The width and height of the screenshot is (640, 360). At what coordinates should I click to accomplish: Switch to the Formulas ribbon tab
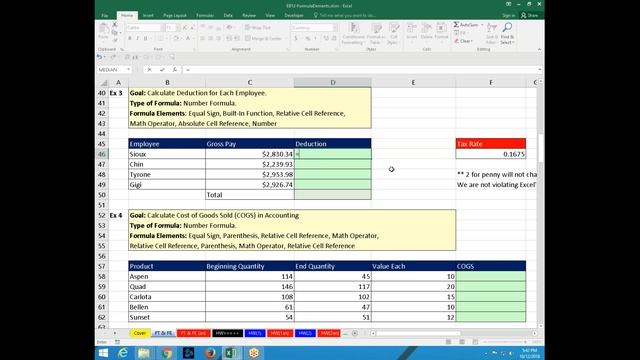205,16
